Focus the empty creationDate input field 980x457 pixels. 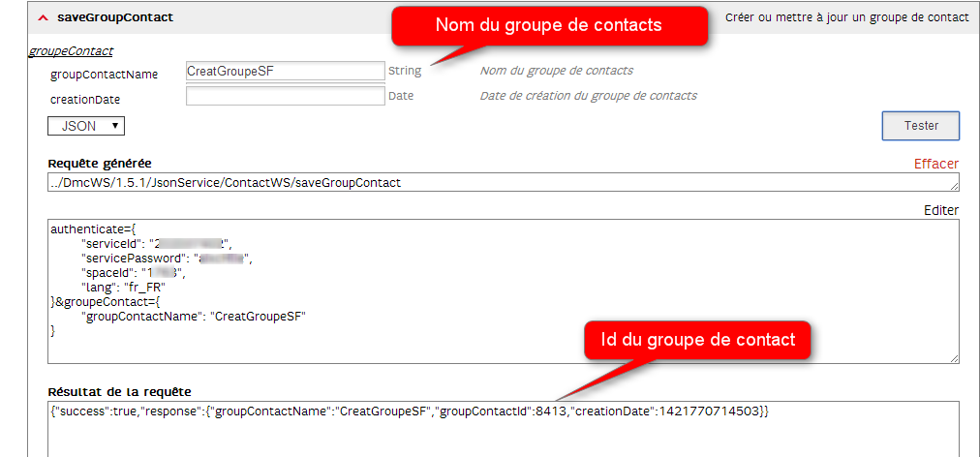pyautogui.click(x=285, y=96)
